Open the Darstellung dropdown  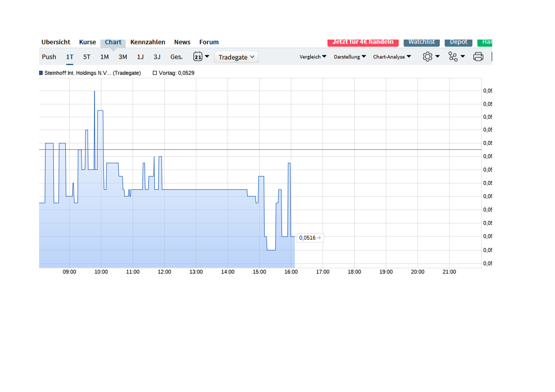point(349,57)
